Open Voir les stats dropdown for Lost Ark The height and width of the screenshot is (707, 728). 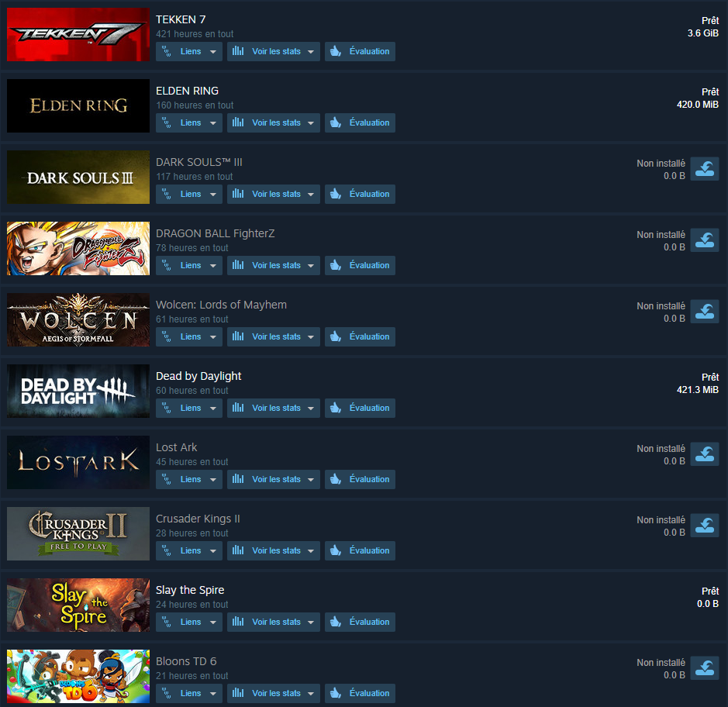(x=274, y=480)
